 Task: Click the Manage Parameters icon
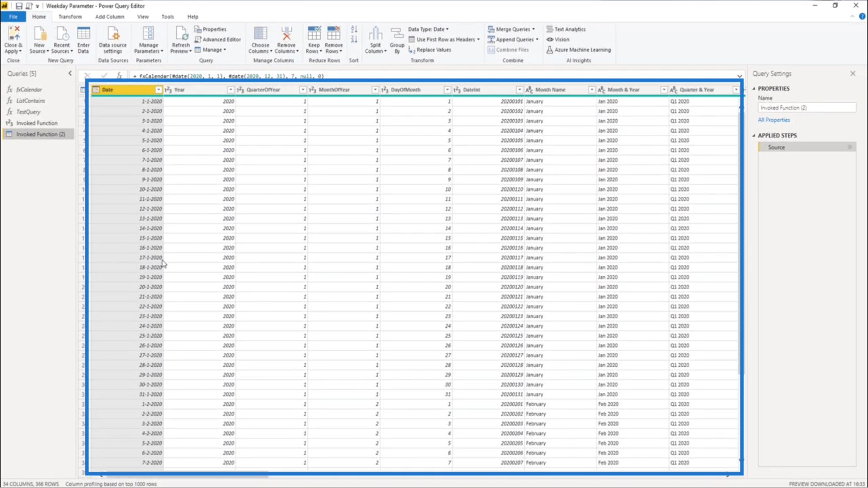click(x=148, y=33)
